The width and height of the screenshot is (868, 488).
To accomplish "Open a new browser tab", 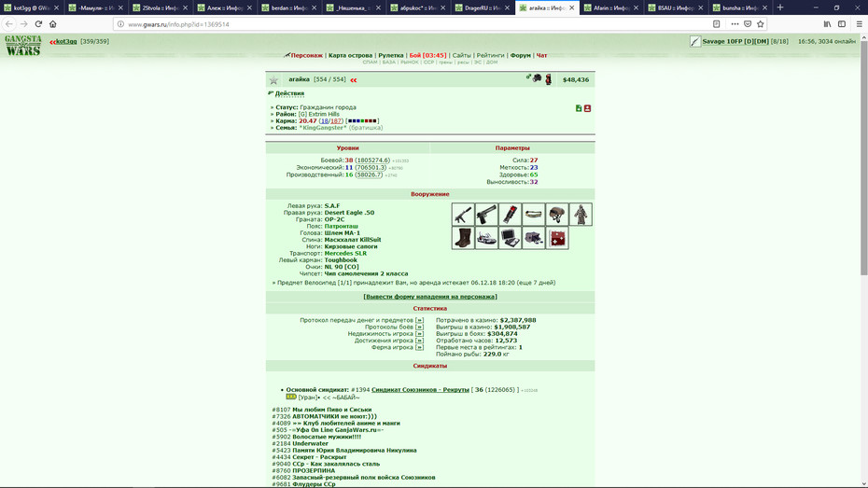I will pos(780,7).
